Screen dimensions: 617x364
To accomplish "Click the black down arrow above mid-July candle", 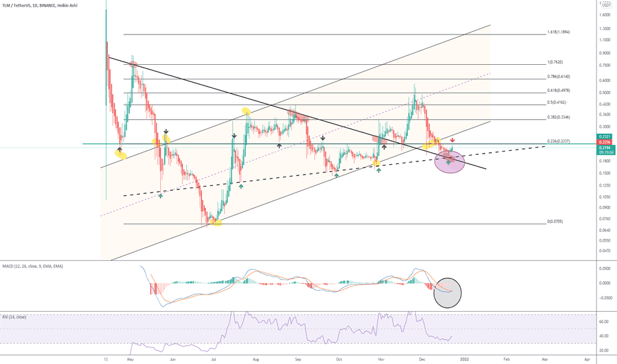I will point(234,136).
